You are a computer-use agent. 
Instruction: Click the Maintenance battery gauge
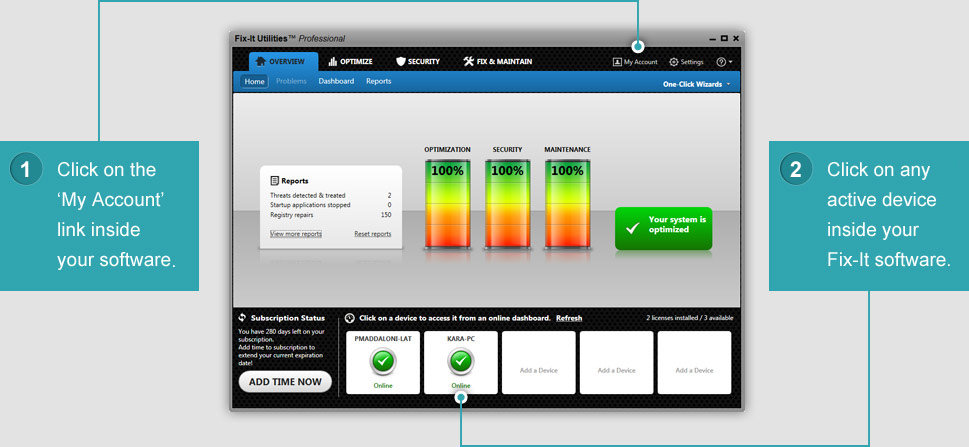567,203
